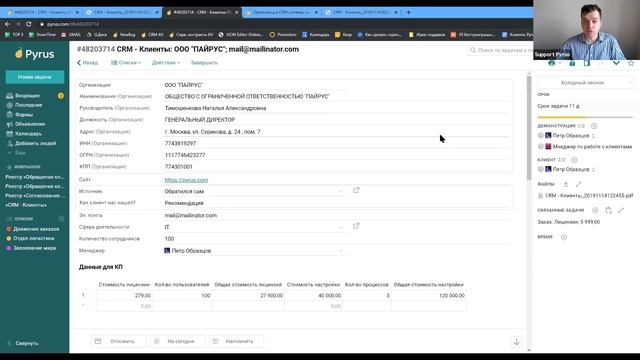Click the На сегодня button
This screenshot has height=360, width=640.
(x=178, y=341)
